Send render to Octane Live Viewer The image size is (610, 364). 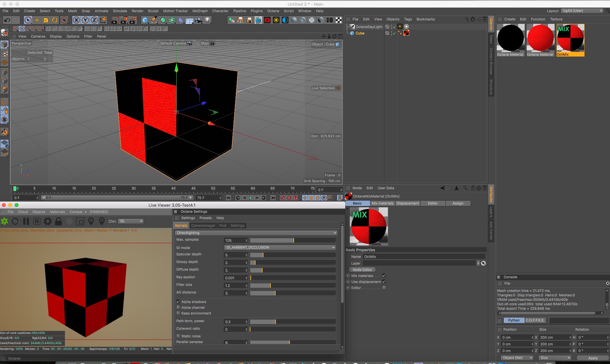[5, 221]
